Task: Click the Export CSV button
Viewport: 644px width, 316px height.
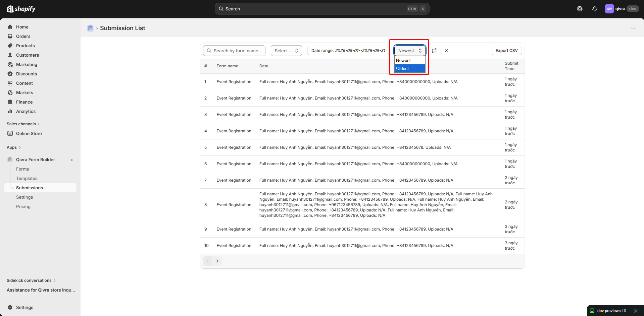Action: click(506, 51)
